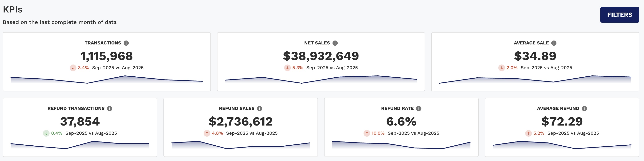This screenshot has width=644, height=161.
Task: Click the Refund Rate info icon
Action: click(419, 109)
